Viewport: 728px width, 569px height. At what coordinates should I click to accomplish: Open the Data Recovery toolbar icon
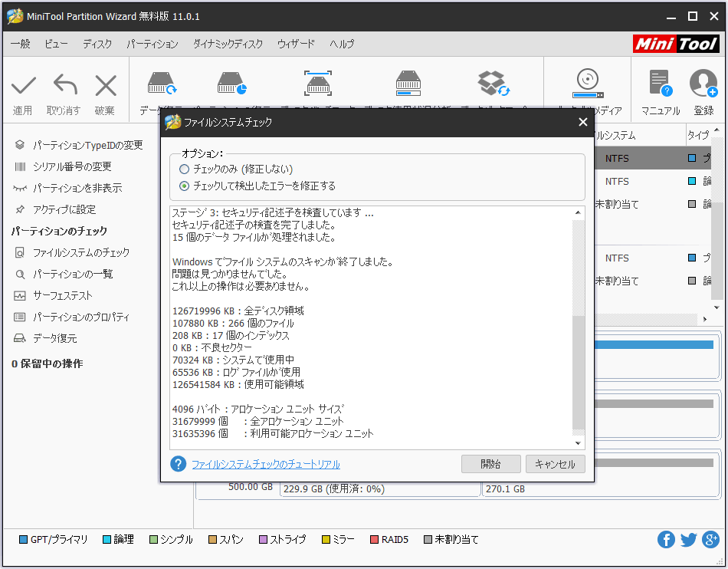(x=161, y=83)
